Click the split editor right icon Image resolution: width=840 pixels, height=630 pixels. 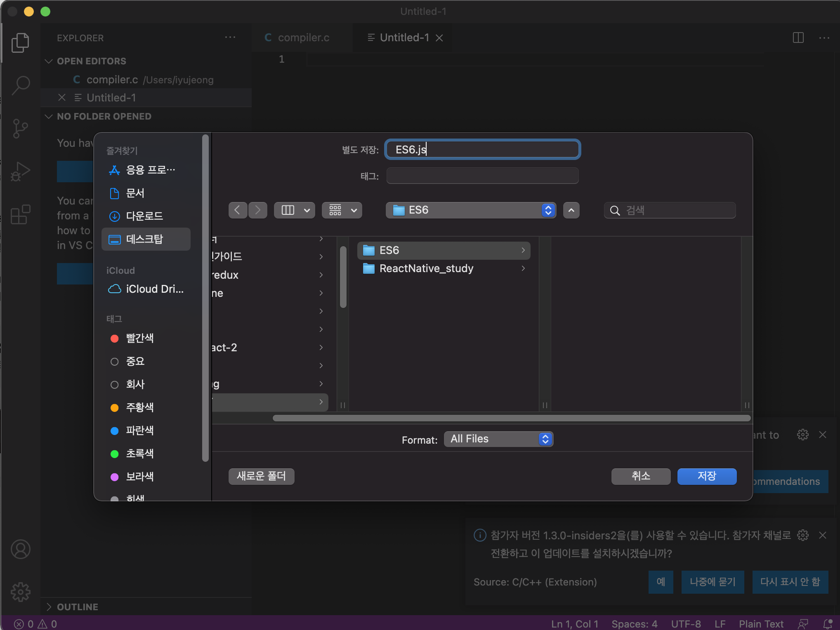coord(798,38)
